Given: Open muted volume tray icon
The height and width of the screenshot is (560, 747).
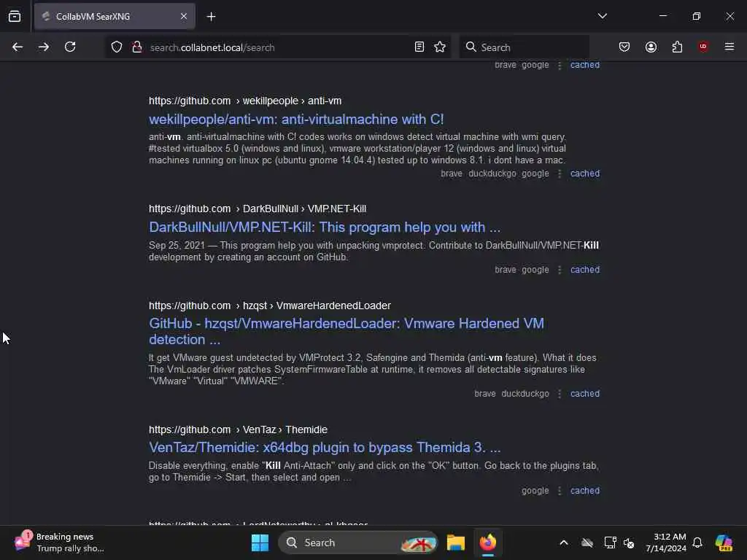Looking at the screenshot, I should click(x=629, y=542).
